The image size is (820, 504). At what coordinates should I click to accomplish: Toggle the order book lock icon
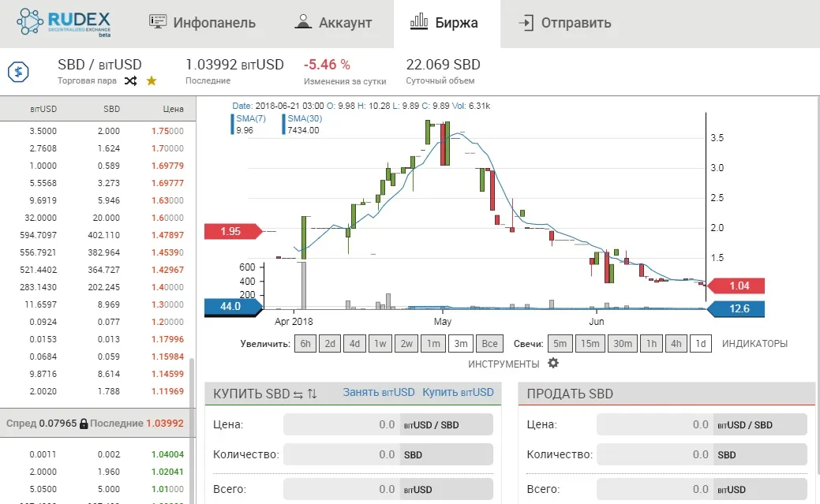pyautogui.click(x=84, y=424)
